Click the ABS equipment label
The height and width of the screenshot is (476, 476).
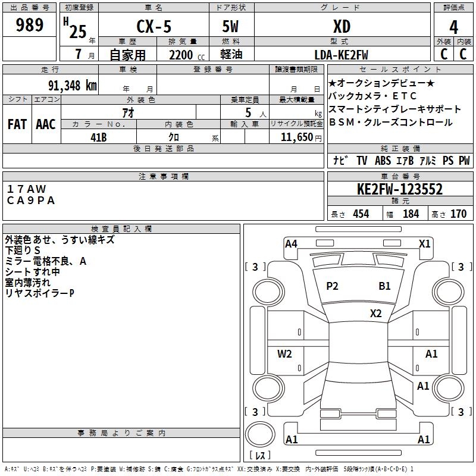(383, 161)
